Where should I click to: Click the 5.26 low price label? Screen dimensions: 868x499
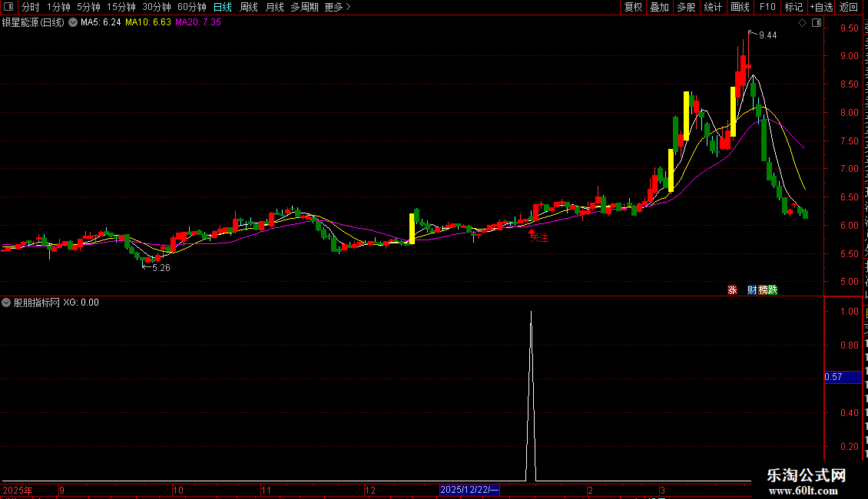(x=161, y=268)
